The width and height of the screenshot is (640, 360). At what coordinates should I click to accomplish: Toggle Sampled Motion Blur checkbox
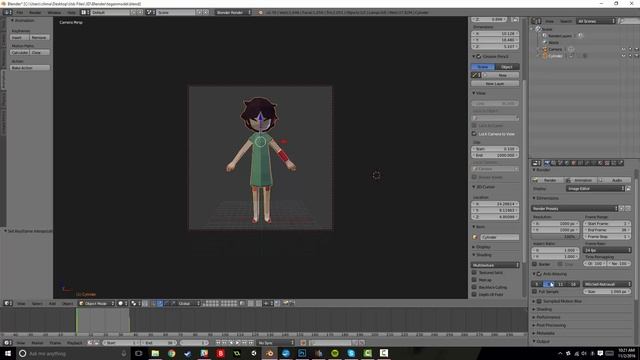click(x=539, y=301)
